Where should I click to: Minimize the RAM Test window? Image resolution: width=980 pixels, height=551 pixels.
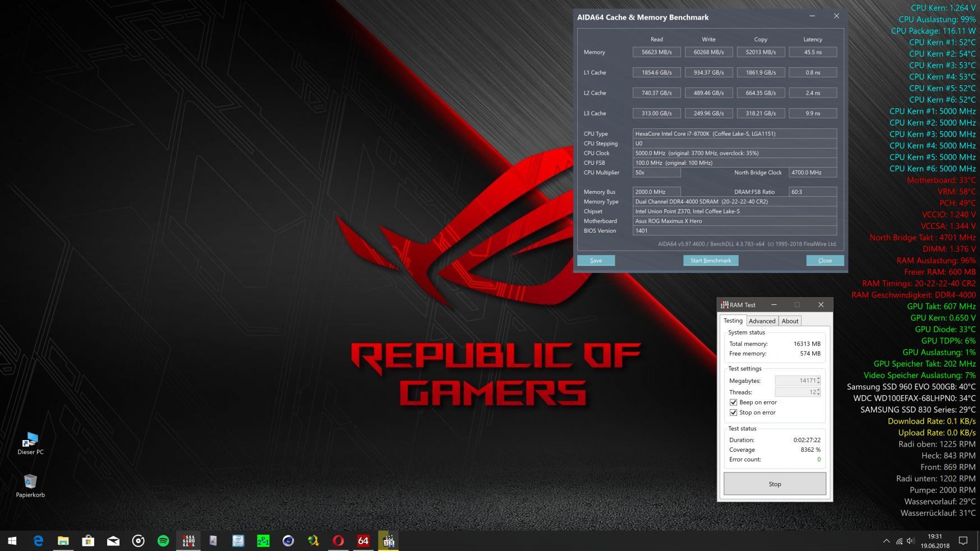774,305
